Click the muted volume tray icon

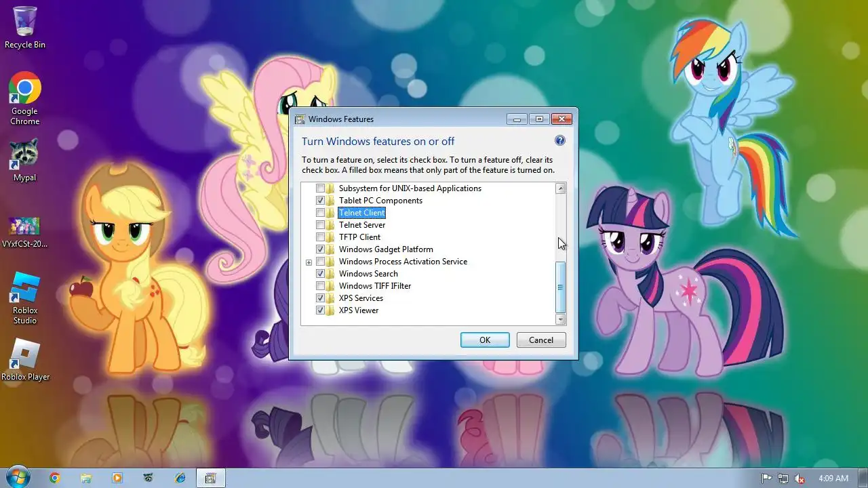pyautogui.click(x=800, y=479)
